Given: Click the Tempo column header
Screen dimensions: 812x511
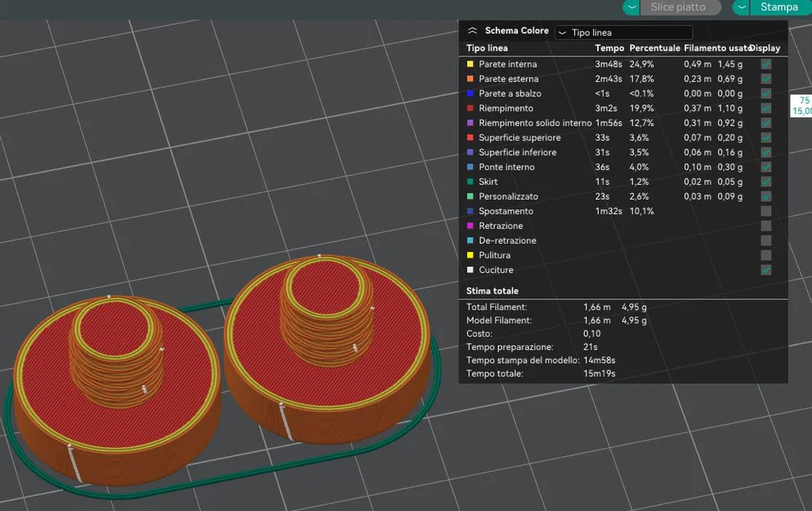Looking at the screenshot, I should 609,48.
